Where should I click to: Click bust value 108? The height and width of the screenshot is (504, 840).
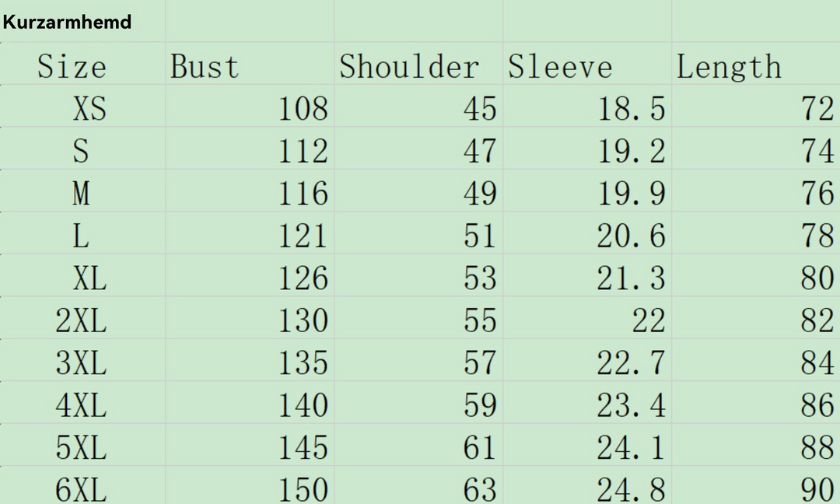[x=250, y=106]
